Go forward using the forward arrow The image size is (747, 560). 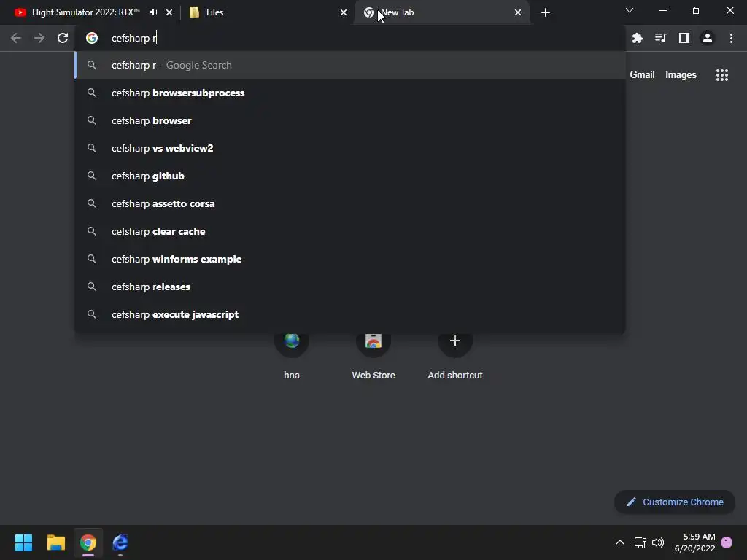coord(39,38)
